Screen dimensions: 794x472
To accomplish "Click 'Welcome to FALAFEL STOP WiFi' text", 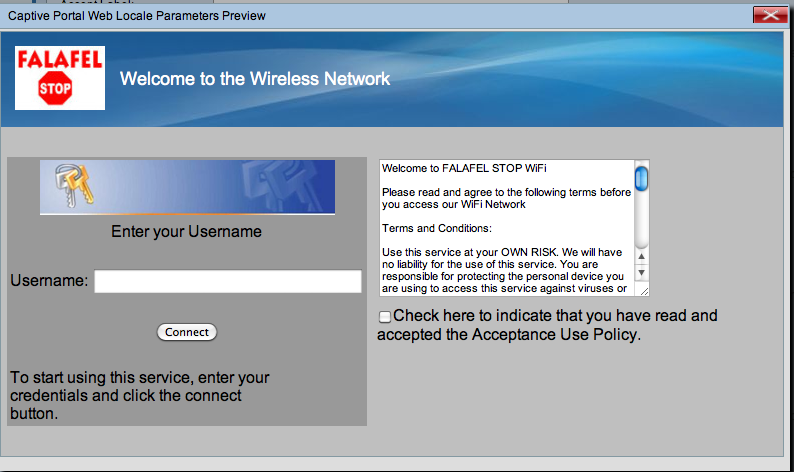I will point(464,168).
